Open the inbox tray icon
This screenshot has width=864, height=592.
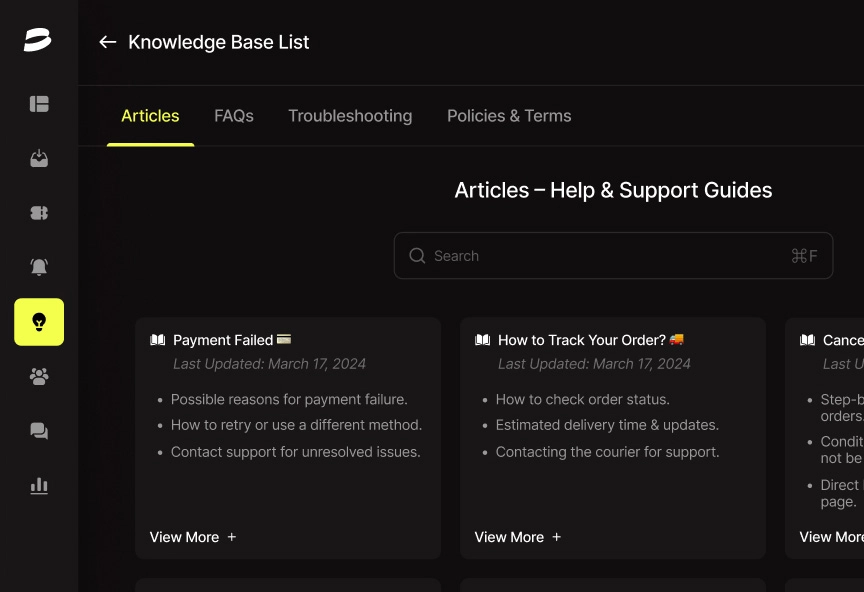(39, 158)
